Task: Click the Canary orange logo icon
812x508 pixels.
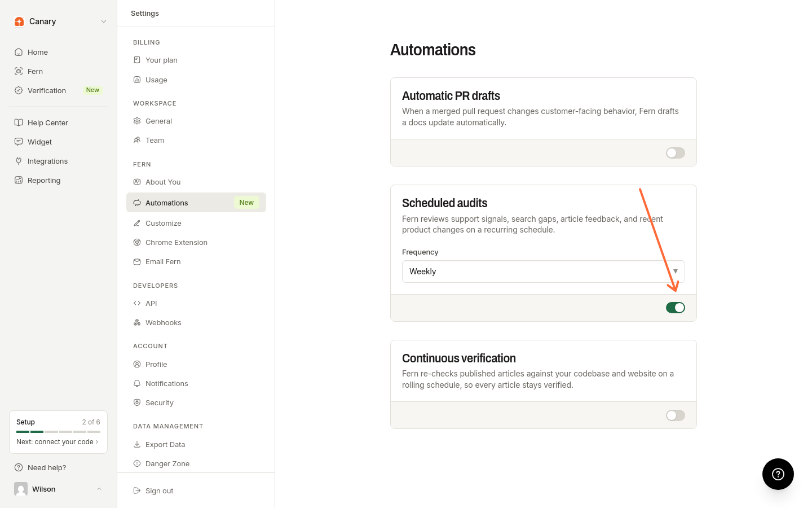Action: (19, 21)
